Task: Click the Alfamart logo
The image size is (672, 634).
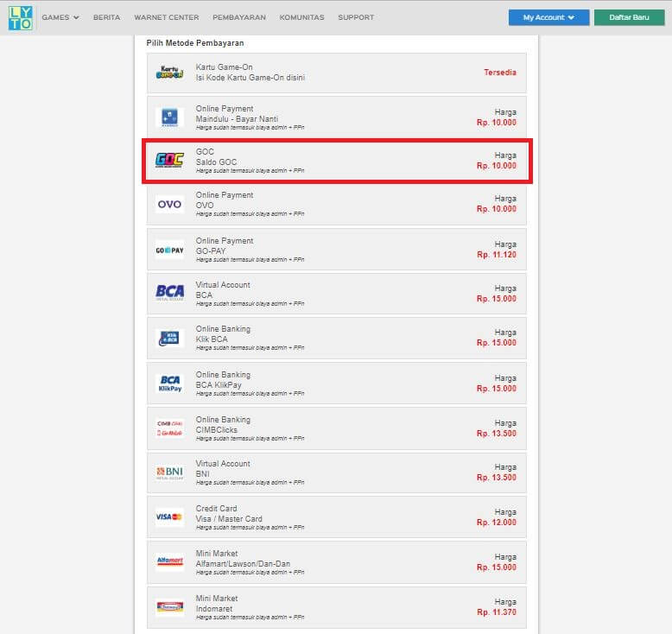Action: coord(169,561)
